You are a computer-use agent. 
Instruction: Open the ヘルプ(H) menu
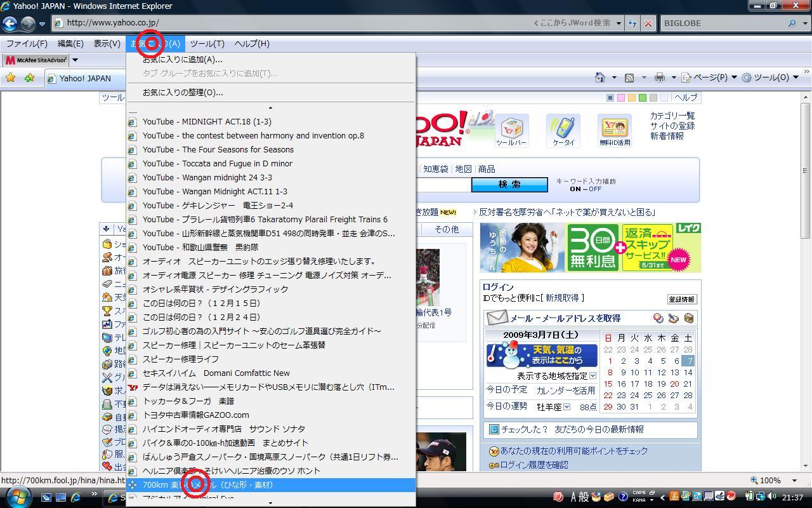pos(252,44)
